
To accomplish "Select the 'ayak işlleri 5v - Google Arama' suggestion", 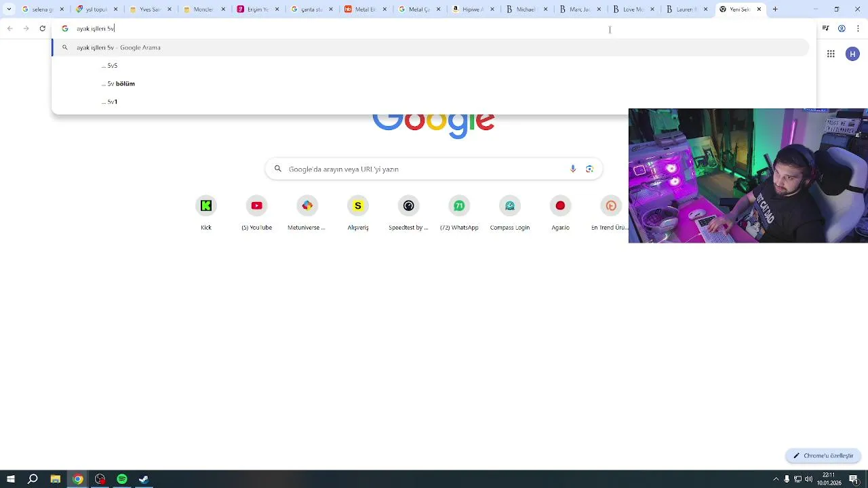I will point(431,47).
